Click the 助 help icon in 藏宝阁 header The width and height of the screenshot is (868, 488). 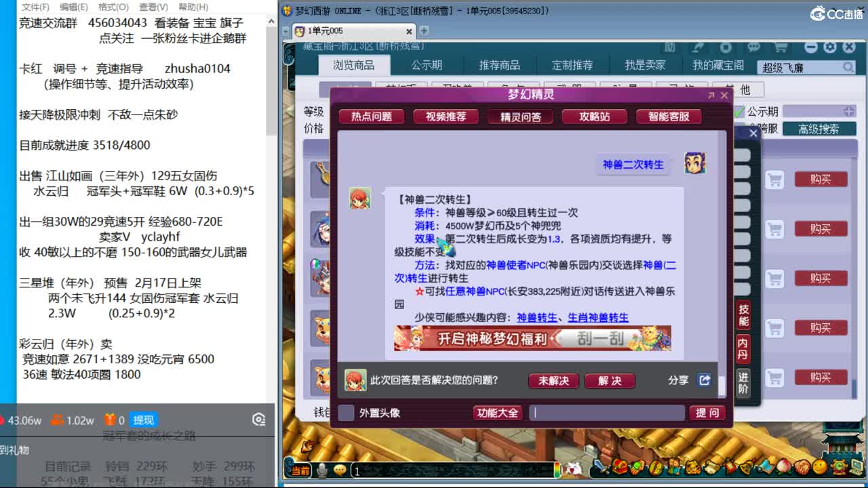670,47
